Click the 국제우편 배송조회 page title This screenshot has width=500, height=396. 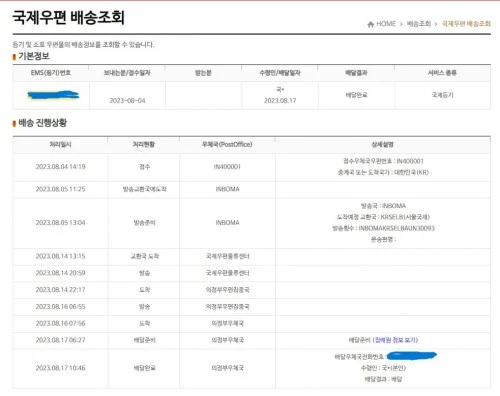(x=69, y=17)
